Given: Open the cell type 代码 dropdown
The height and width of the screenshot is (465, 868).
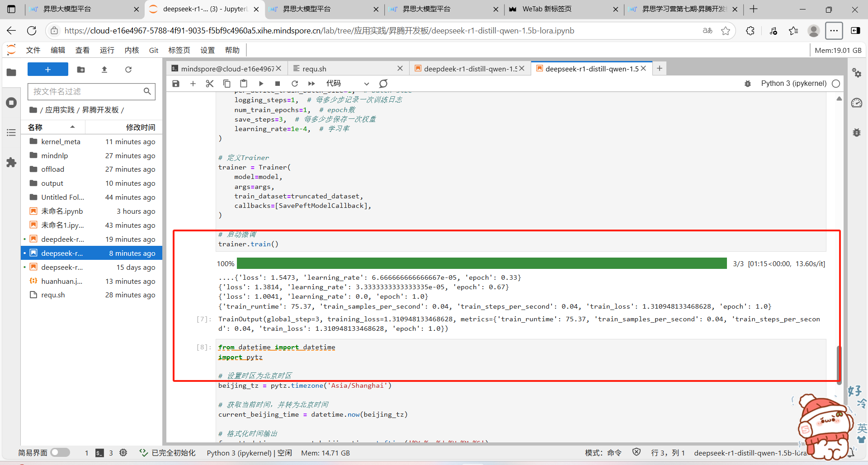Looking at the screenshot, I should (347, 84).
